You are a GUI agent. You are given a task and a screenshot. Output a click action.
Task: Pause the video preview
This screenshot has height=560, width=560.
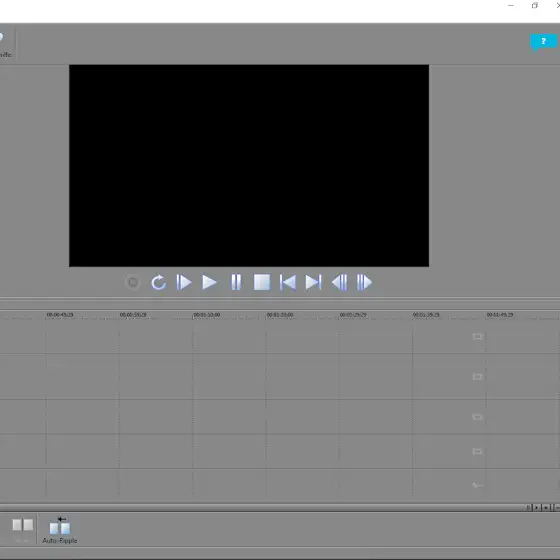pos(236,282)
